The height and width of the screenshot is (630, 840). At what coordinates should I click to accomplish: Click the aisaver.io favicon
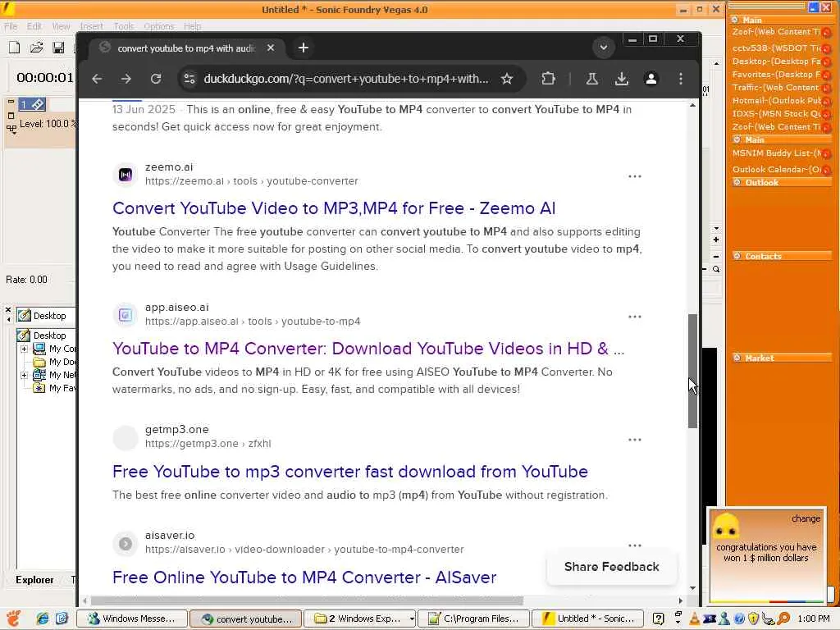click(126, 544)
